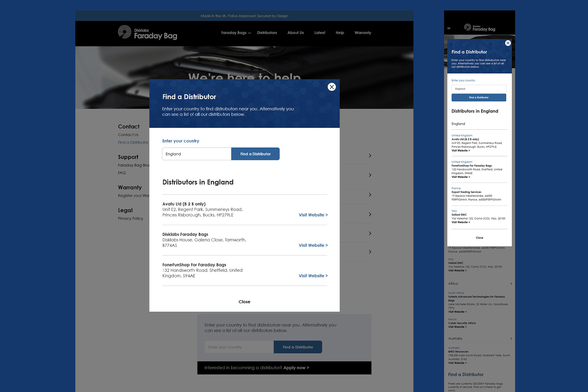Screen dimensions: 588x392
Task: Visit Website for Avatu Ltd
Action: point(313,215)
